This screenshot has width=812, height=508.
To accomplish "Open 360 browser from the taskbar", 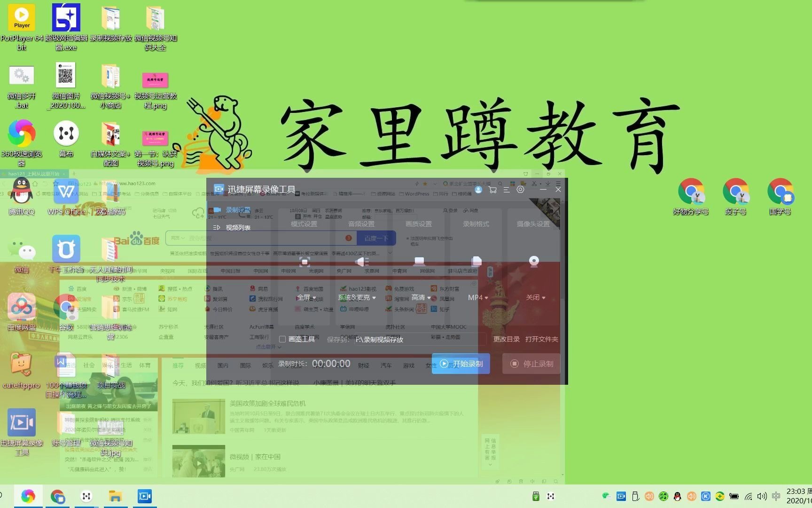I will [28, 496].
